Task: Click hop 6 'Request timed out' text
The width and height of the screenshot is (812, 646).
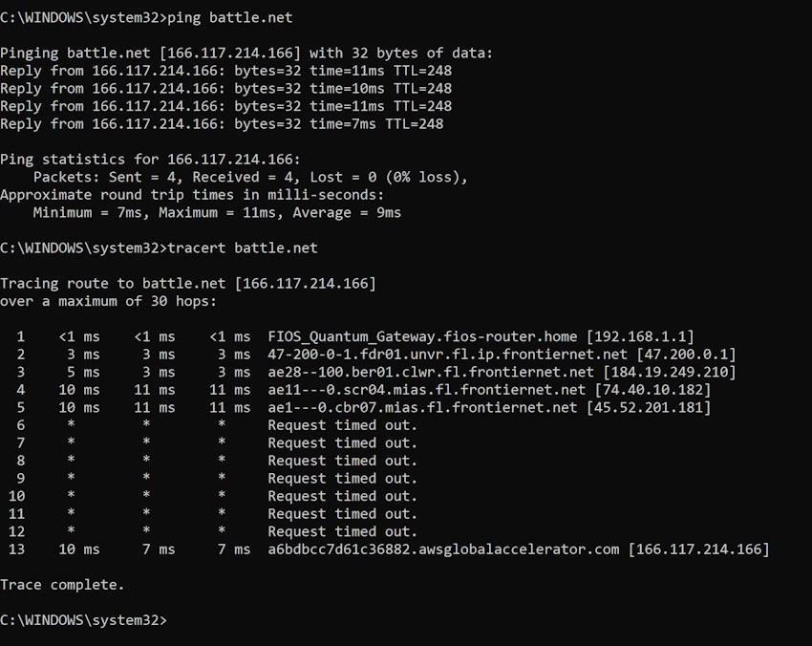Action: [x=342, y=425]
